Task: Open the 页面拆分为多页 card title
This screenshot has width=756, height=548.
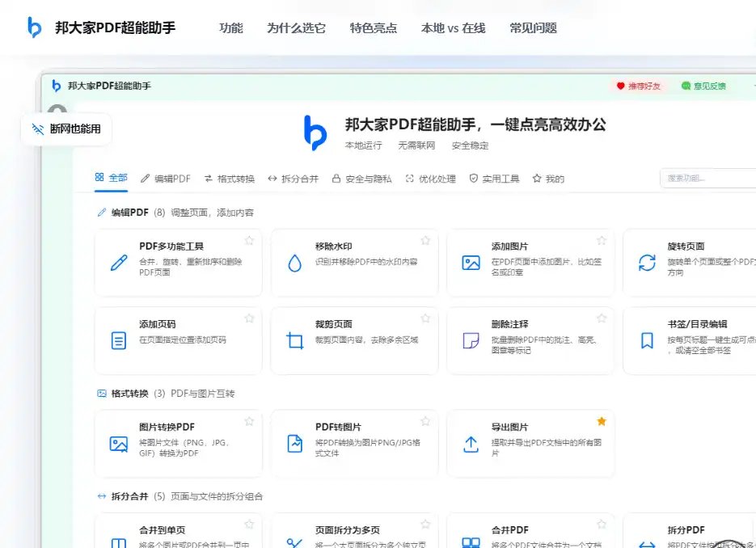Action: (347, 530)
